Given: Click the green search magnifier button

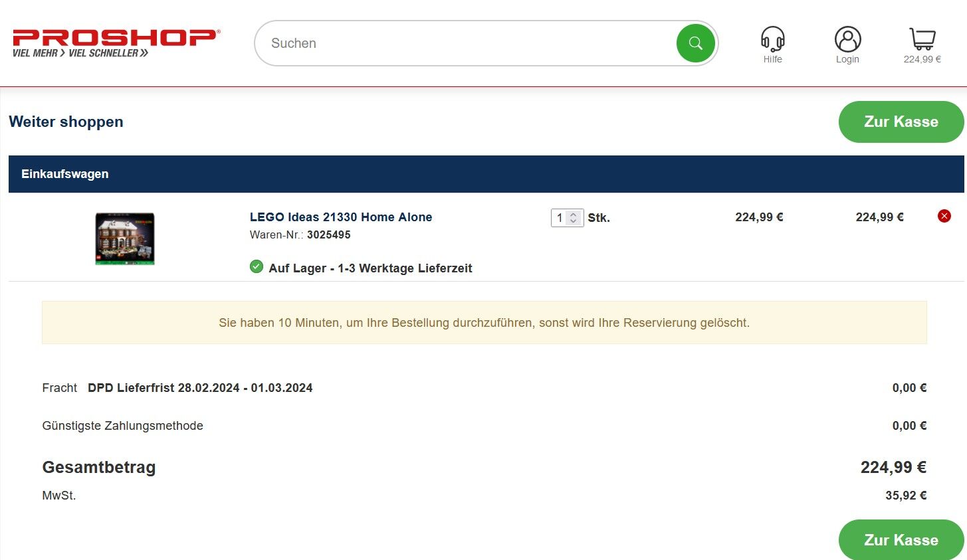Looking at the screenshot, I should [x=695, y=43].
